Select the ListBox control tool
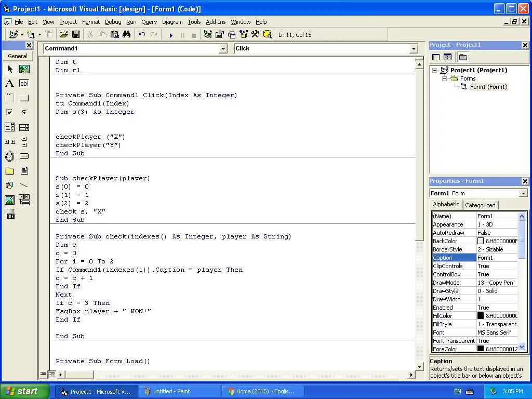532x399 pixels. [24, 127]
